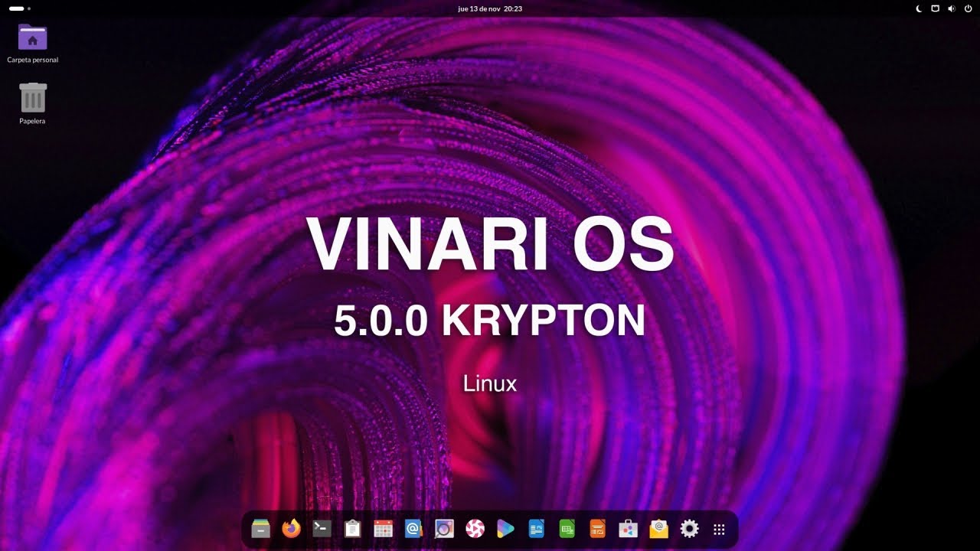The height and width of the screenshot is (551, 980).
Task: Open the software store bag icon
Action: 629,529
